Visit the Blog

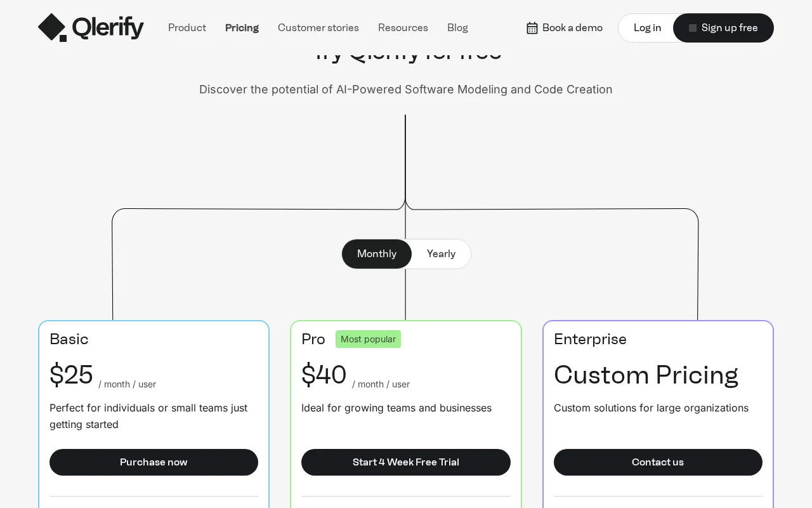pyautogui.click(x=457, y=28)
